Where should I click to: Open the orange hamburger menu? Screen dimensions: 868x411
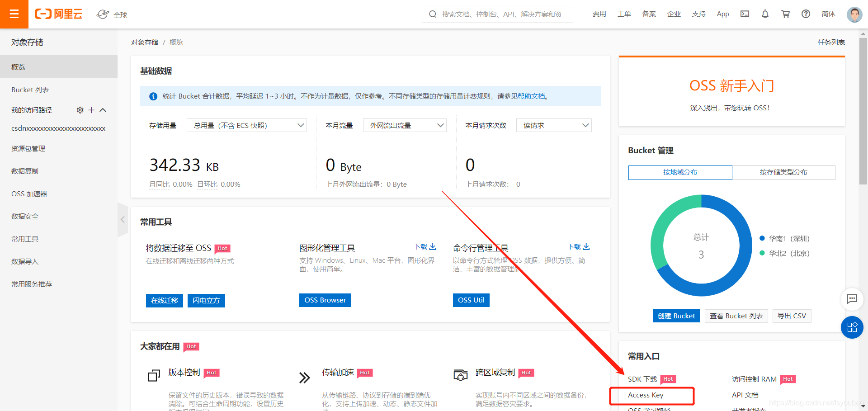click(14, 14)
